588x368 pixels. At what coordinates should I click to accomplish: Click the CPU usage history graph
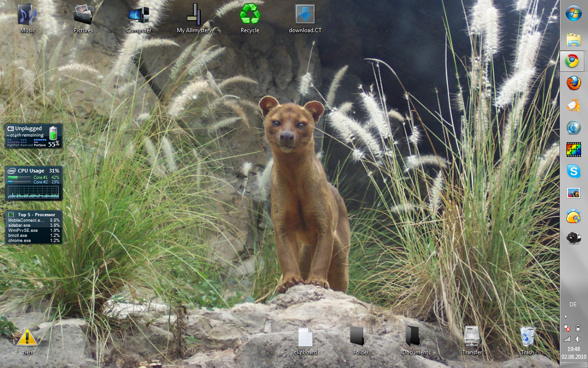(x=34, y=193)
